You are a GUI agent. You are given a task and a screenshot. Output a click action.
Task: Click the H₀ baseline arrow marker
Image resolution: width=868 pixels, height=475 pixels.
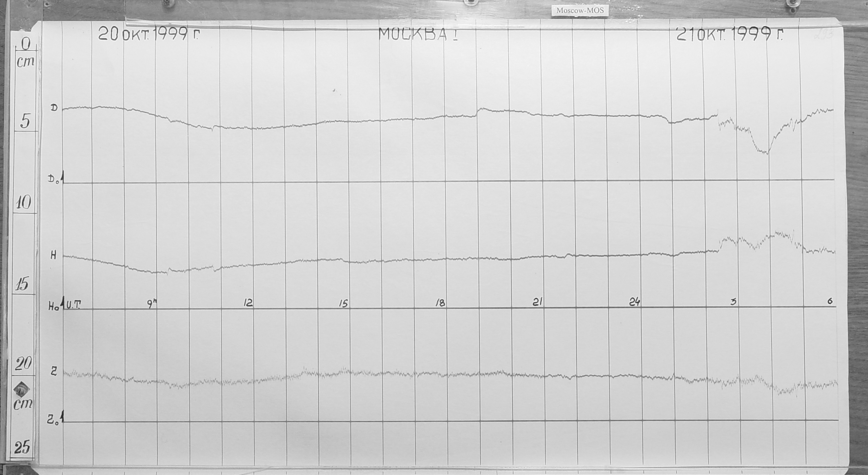[x=63, y=302]
